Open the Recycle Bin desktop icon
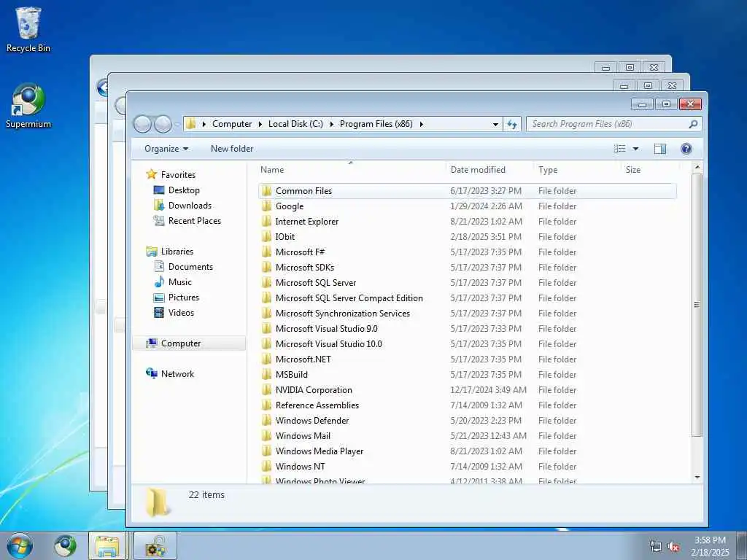Screen dimensions: 747x560 (x=28, y=29)
